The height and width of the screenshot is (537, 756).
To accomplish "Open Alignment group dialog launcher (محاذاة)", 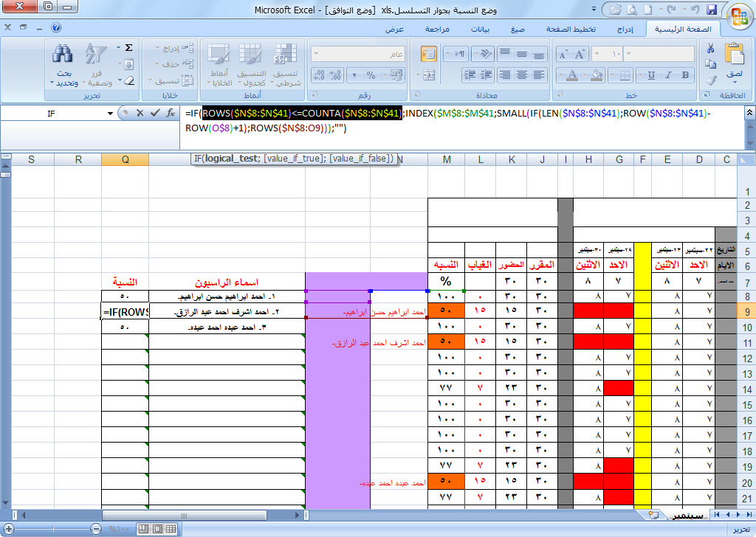I will (418, 94).
